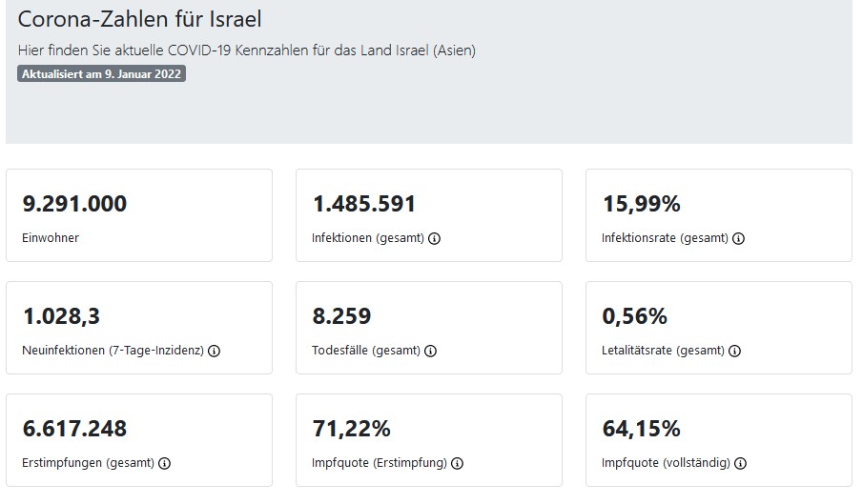
Task: Click info icon for Impfquote (Erstimpfung)
Action: [x=457, y=463]
